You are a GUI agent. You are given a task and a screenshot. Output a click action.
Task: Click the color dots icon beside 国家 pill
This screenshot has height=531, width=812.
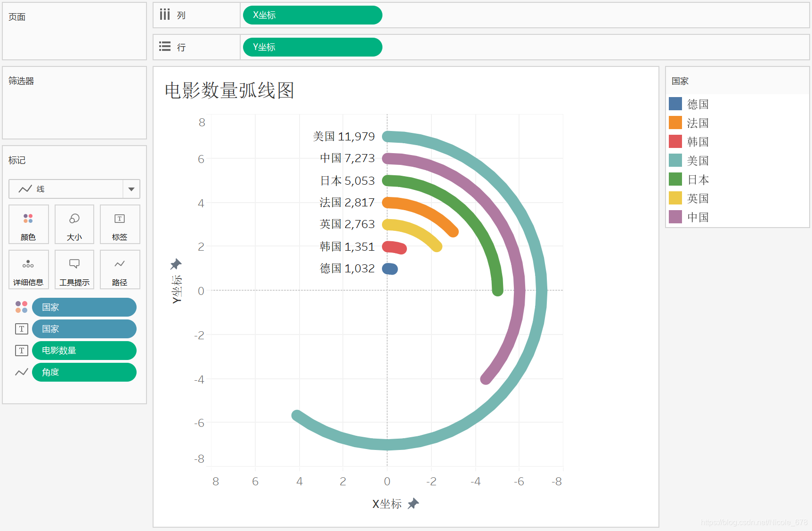[x=22, y=307]
